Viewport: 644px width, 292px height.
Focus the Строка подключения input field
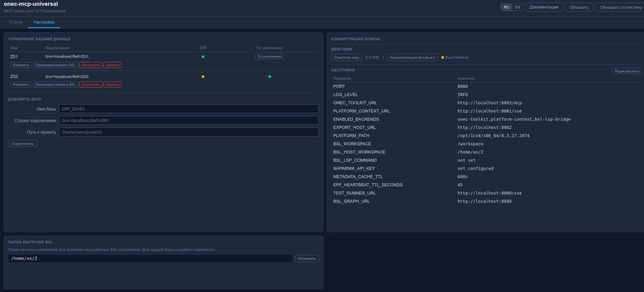pos(189,120)
